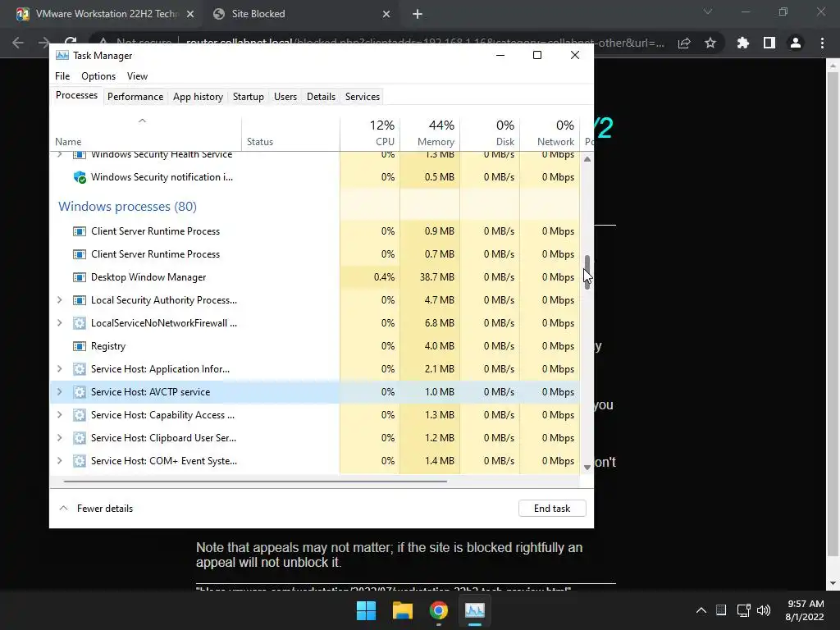Image resolution: width=840 pixels, height=630 pixels.
Task: Switch to the Services tab
Action: (362, 97)
